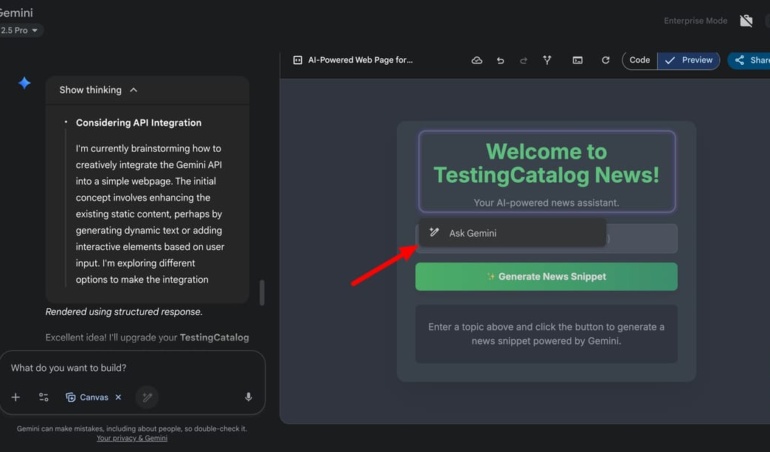The width and height of the screenshot is (770, 452).
Task: Open the Your privacy & Gemini link
Action: tap(131, 438)
